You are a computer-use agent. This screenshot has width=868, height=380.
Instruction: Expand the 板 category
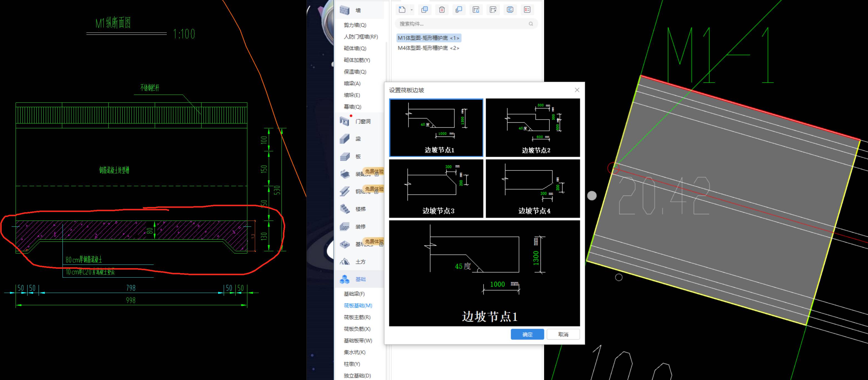[x=358, y=156]
